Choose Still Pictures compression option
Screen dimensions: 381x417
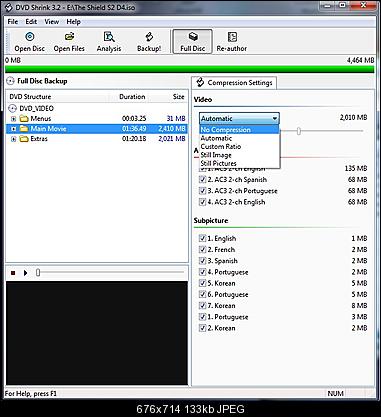tap(239, 163)
